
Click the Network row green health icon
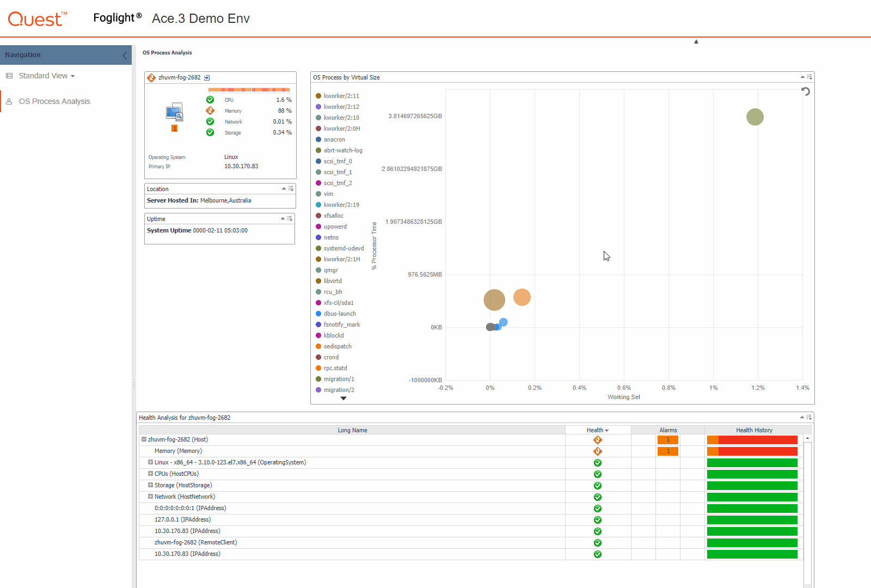coord(598,497)
